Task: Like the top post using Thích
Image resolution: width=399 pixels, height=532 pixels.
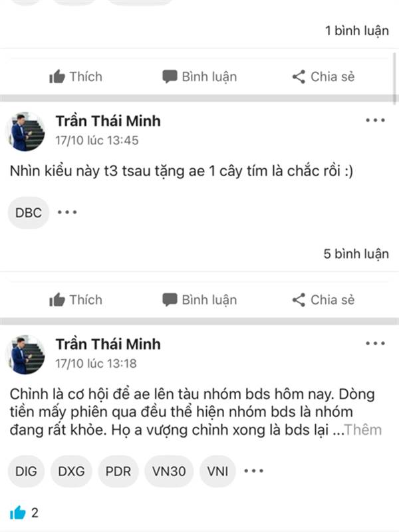Action: pyautogui.click(x=76, y=76)
